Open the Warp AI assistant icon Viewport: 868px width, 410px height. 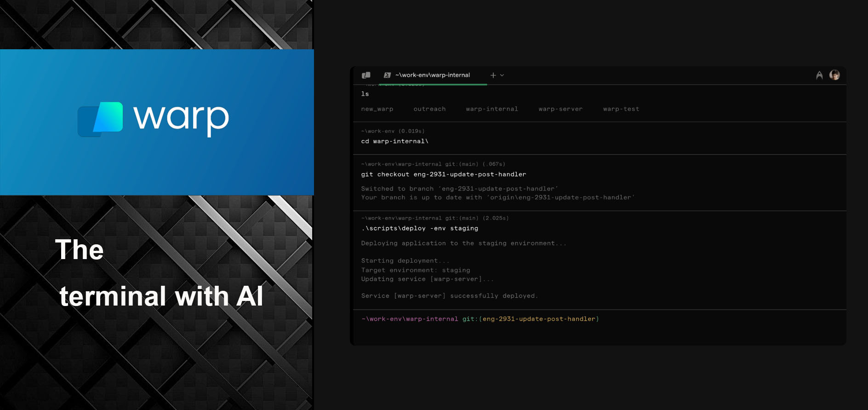[819, 75]
